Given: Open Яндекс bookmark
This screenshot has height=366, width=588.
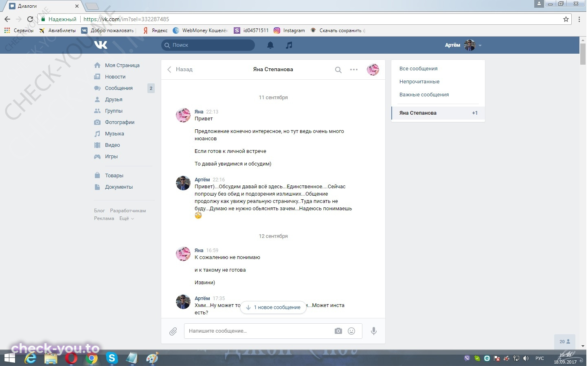Looking at the screenshot, I should coord(155,30).
